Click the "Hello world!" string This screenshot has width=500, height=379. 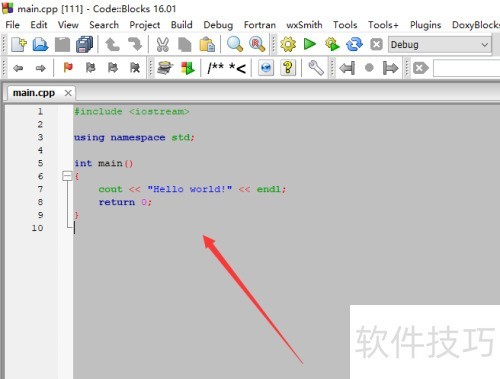tap(190, 189)
